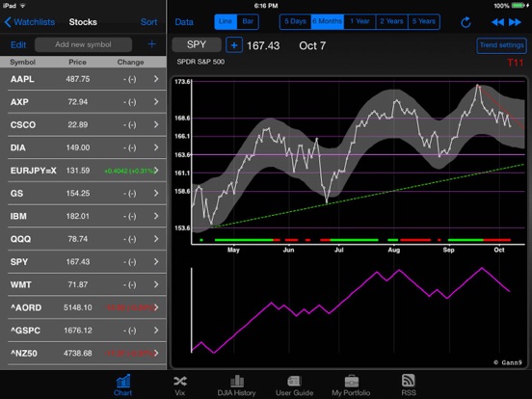
Task: Expand the GS row chevron
Action: pyautogui.click(x=156, y=193)
